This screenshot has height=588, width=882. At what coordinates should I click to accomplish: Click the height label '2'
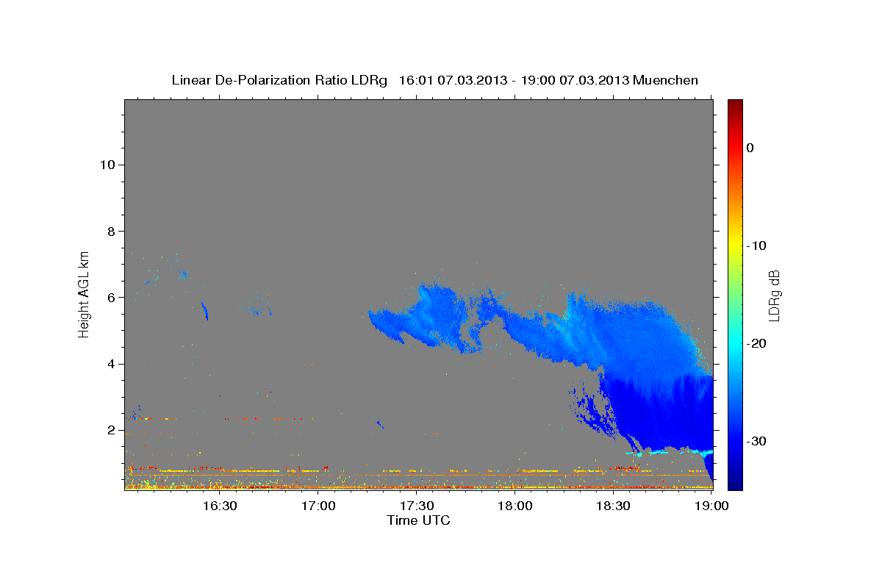pos(110,430)
